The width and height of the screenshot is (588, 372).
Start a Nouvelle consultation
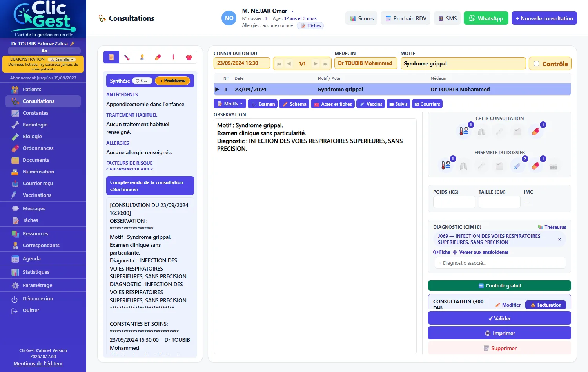point(544,18)
